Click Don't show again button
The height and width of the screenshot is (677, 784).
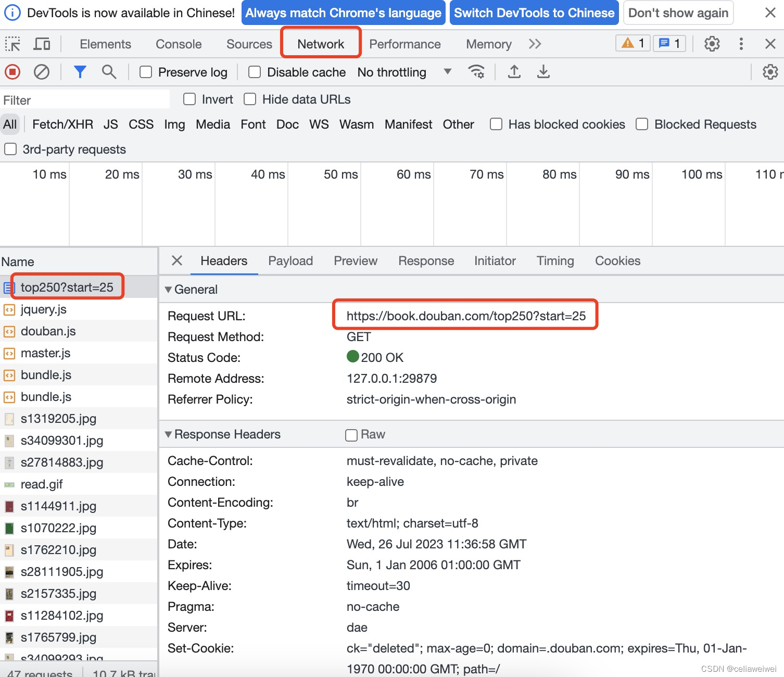pyautogui.click(x=678, y=13)
